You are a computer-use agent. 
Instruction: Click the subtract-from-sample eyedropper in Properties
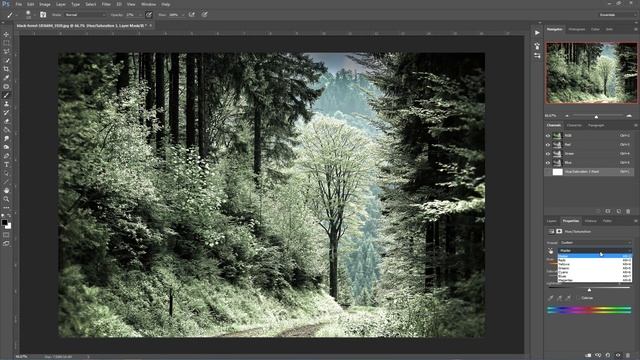click(568, 298)
